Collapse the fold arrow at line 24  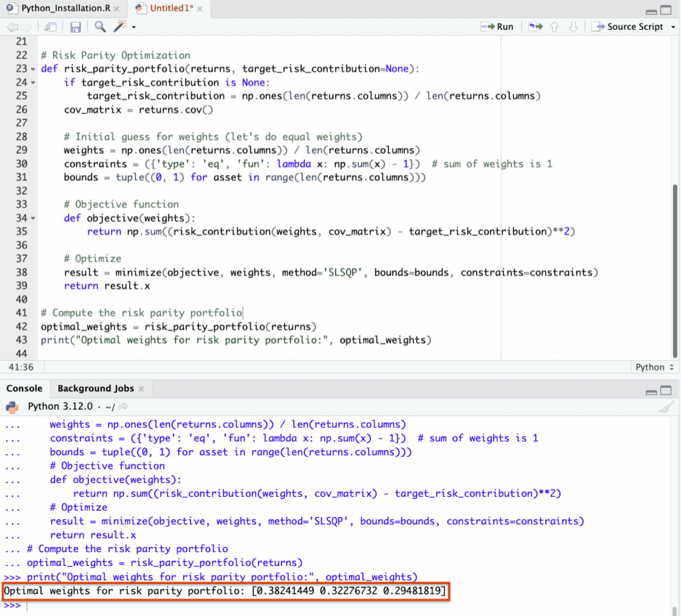[33, 82]
